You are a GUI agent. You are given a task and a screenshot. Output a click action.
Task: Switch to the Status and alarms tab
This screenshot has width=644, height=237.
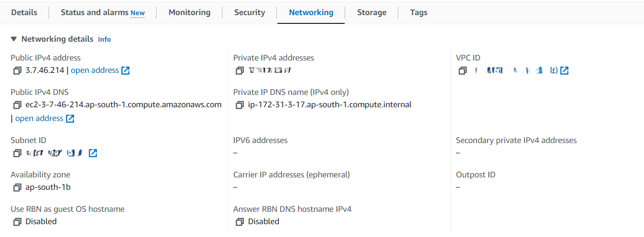[x=103, y=12]
